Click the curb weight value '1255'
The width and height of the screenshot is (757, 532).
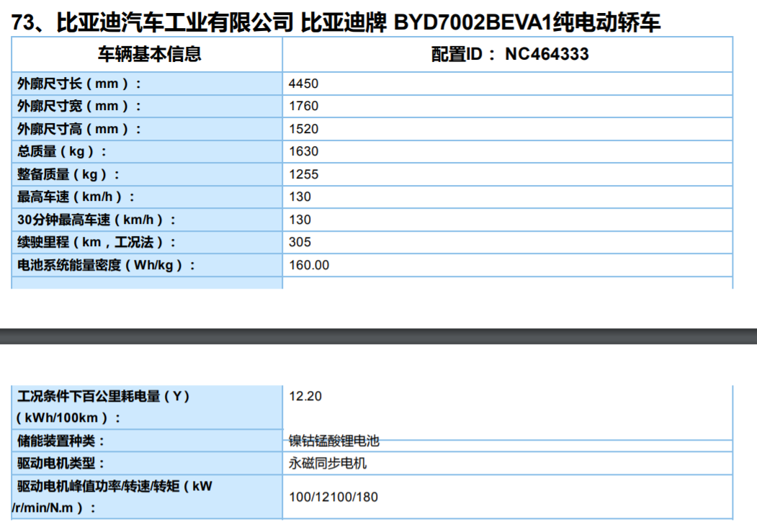click(304, 174)
